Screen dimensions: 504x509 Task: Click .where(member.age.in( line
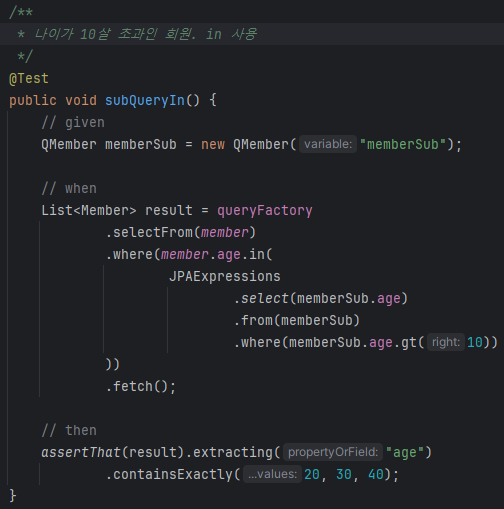(189, 254)
